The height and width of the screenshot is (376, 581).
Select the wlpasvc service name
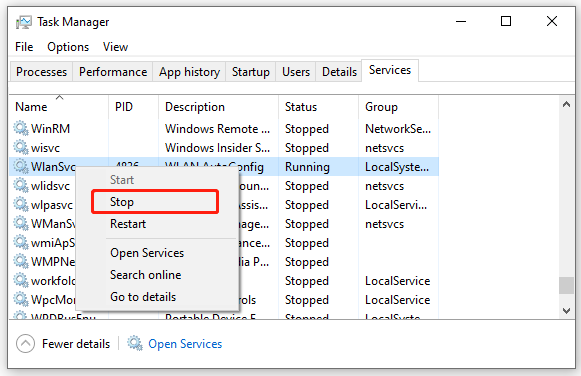(52, 205)
